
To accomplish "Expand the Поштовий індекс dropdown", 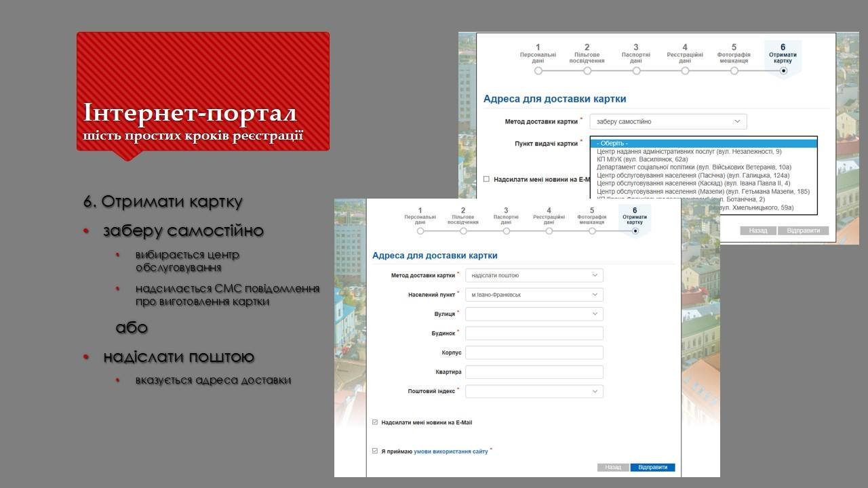I will (x=534, y=391).
